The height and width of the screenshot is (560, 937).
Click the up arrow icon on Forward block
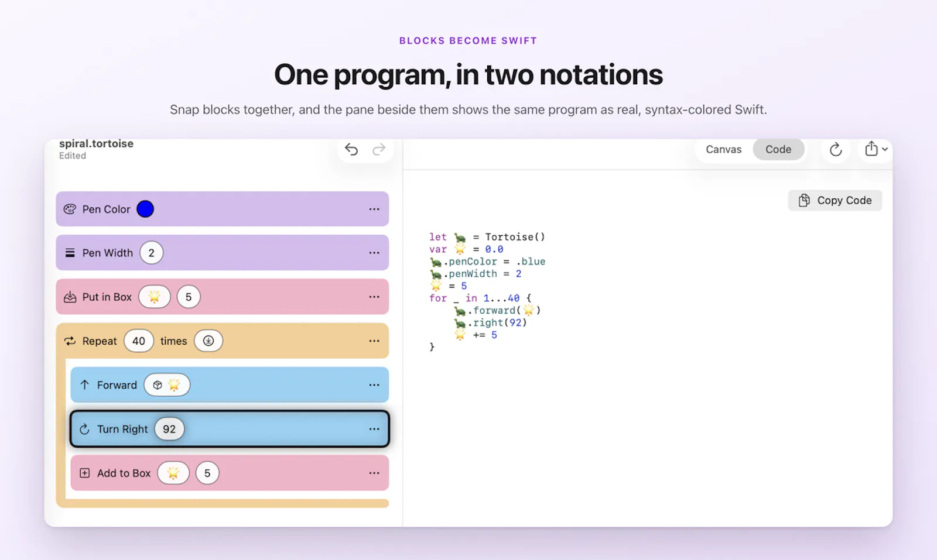(85, 384)
